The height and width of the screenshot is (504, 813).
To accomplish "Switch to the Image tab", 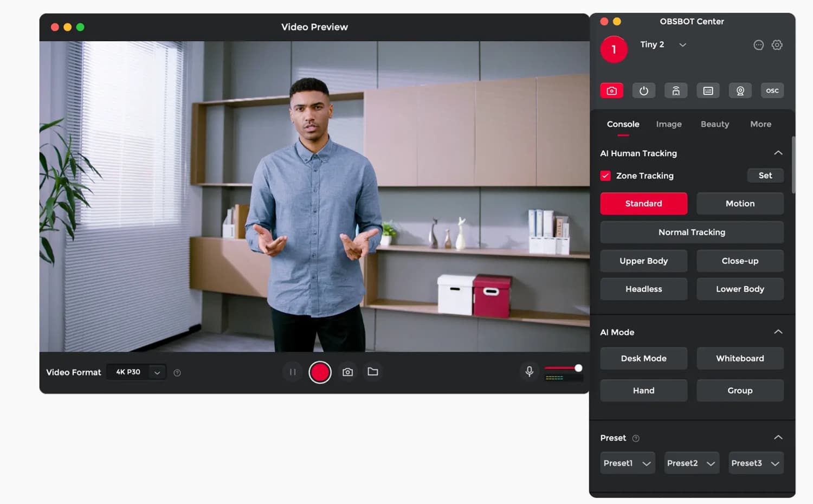I will 669,124.
